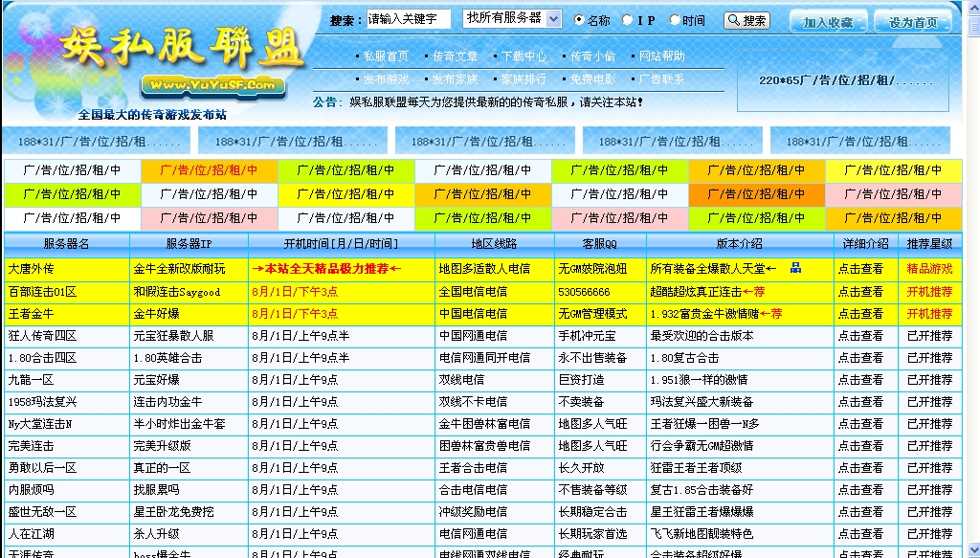Viewport: 980px width, 558px height.
Task: Select the IP search option
Action: (627, 19)
